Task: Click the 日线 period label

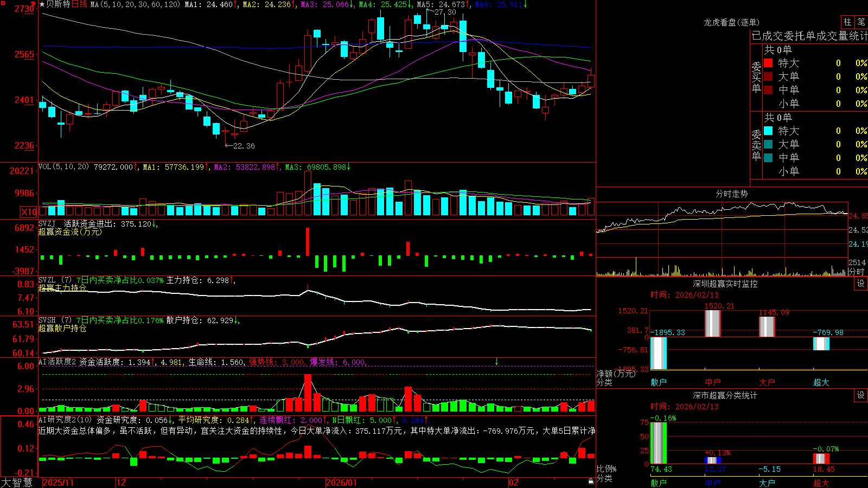Action: [79, 4]
